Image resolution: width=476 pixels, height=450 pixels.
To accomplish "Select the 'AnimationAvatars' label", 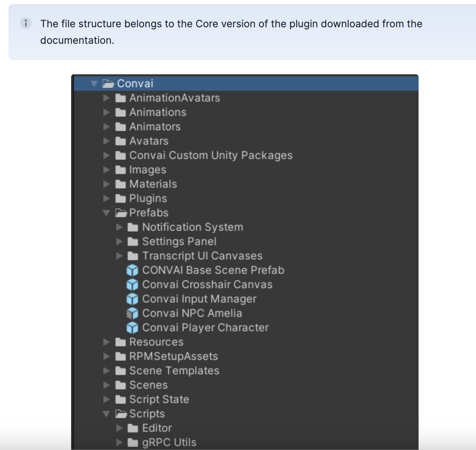I will [175, 98].
